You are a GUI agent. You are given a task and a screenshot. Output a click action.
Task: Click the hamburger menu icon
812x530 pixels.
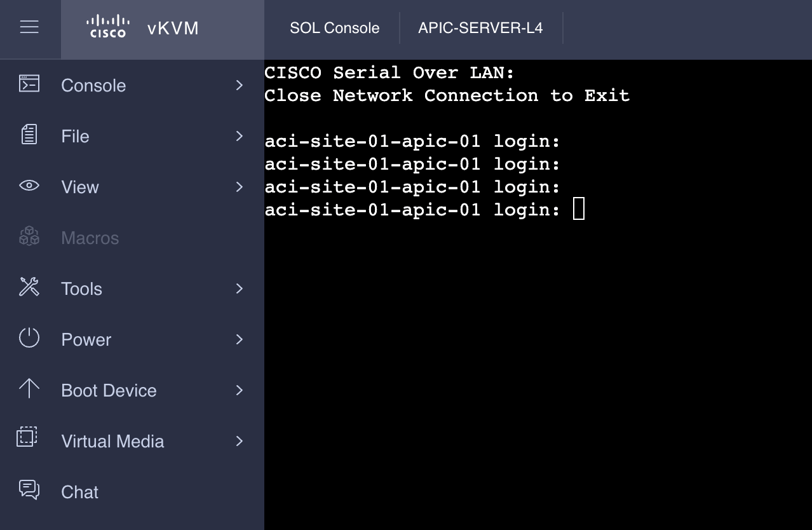(x=29, y=27)
